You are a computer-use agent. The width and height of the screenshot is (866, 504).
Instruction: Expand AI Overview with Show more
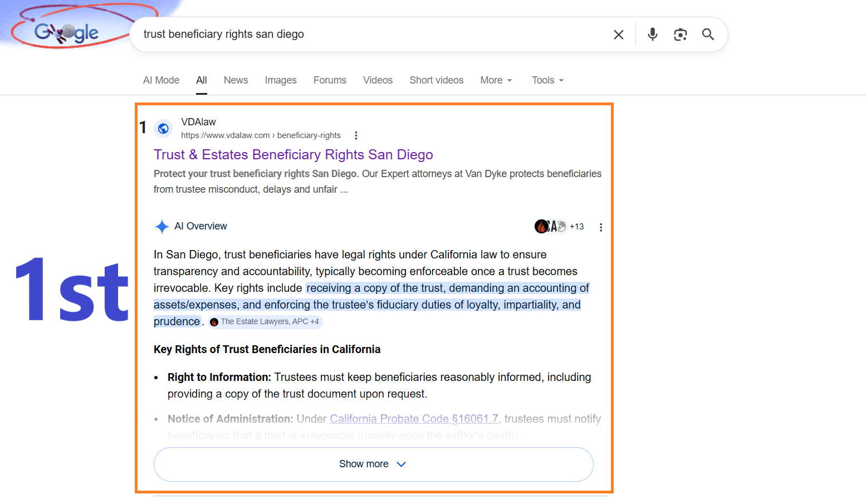[x=373, y=464]
